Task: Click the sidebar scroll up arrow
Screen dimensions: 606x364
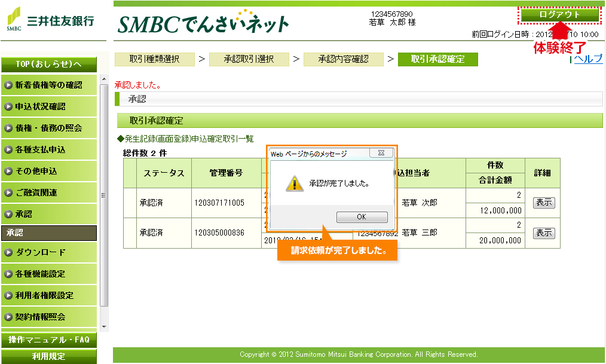Action: 104,79
